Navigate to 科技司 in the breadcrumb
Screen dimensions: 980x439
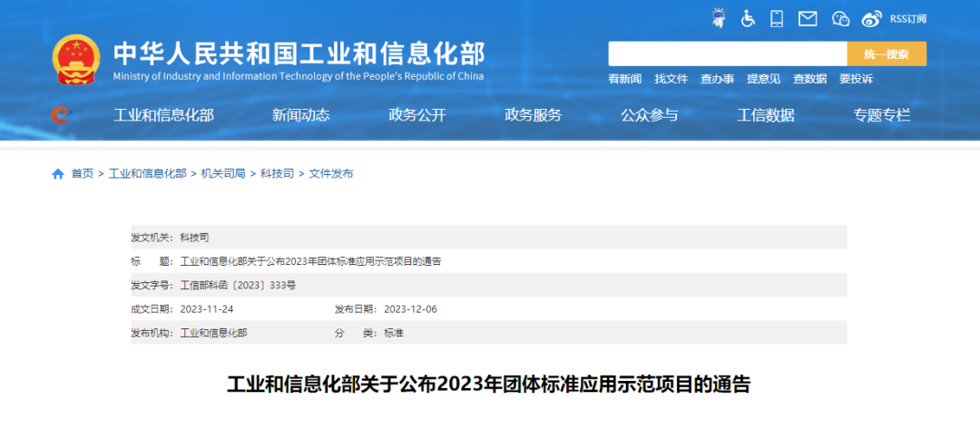click(x=277, y=173)
